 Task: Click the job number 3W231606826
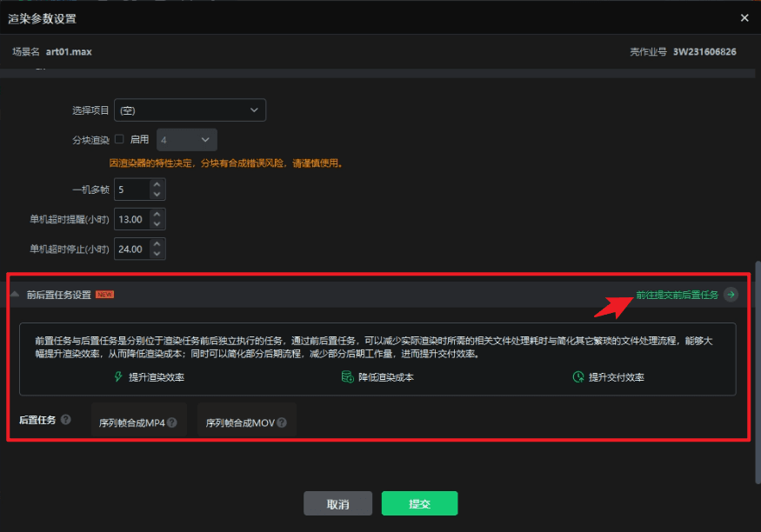tap(704, 51)
